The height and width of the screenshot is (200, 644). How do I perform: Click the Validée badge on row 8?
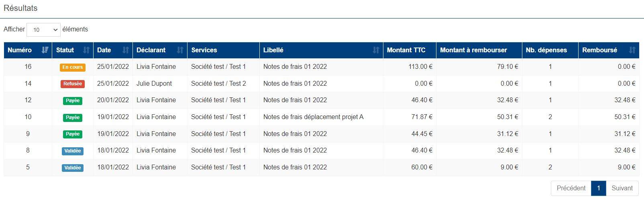point(73,151)
